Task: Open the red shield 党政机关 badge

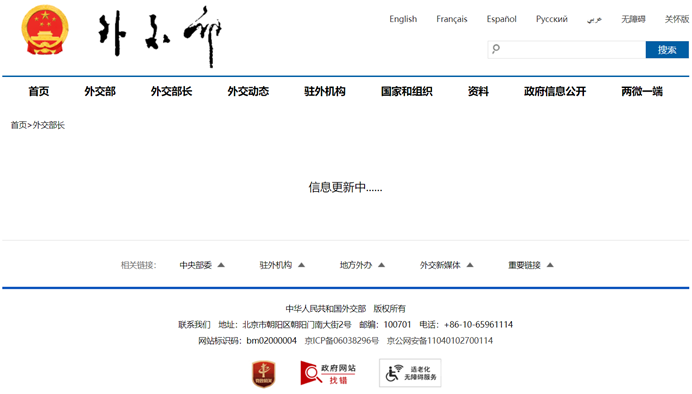Action: coord(263,374)
